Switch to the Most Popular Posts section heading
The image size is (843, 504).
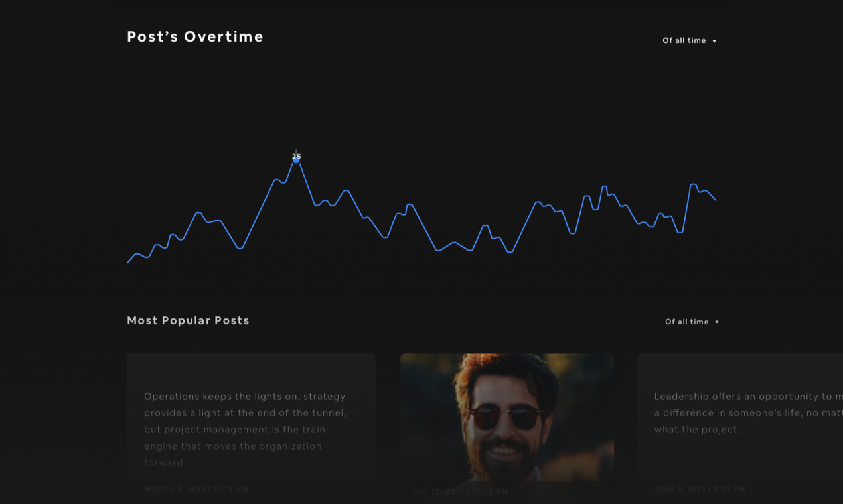188,320
